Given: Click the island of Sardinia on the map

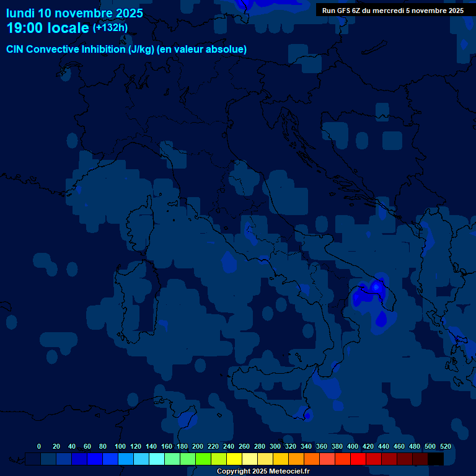Looking at the screenshot, I should coord(135,304).
